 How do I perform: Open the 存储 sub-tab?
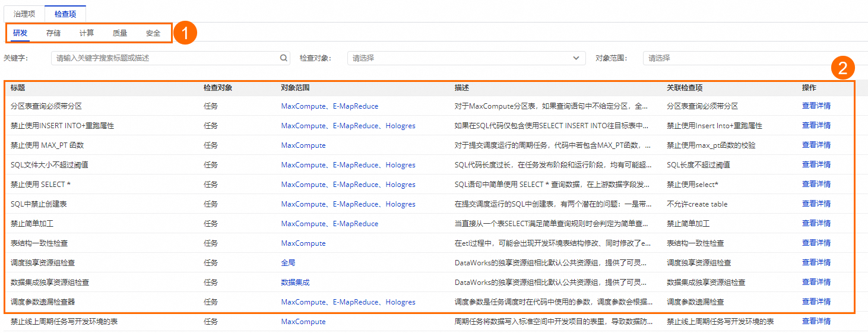pyautogui.click(x=53, y=33)
